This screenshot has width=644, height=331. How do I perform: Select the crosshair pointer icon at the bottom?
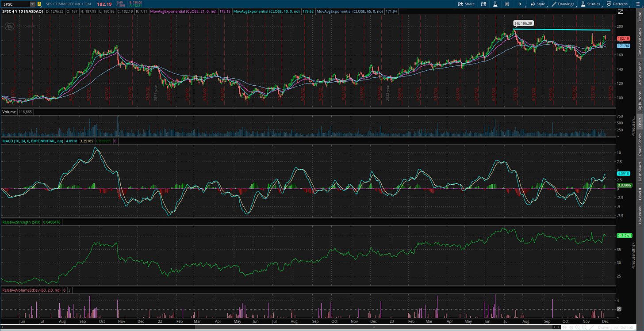click(571, 327)
